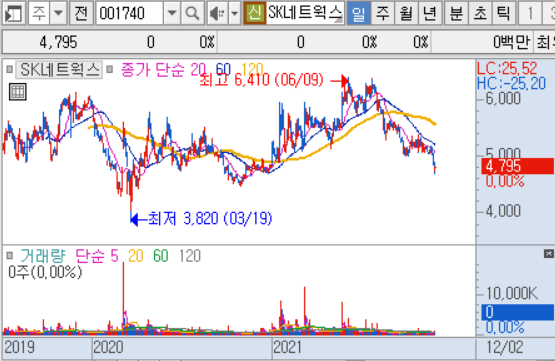Click the 12/02 date label
This screenshot has height=361, width=555.
(505, 347)
